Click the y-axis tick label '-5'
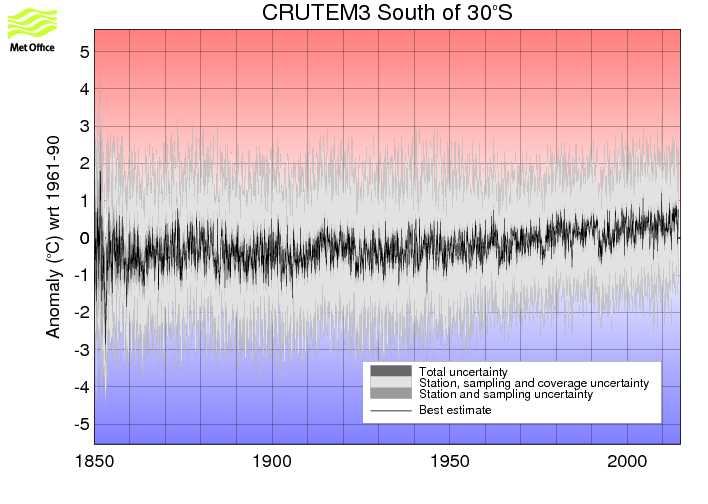The height and width of the screenshot is (504, 708). pyautogui.click(x=82, y=424)
